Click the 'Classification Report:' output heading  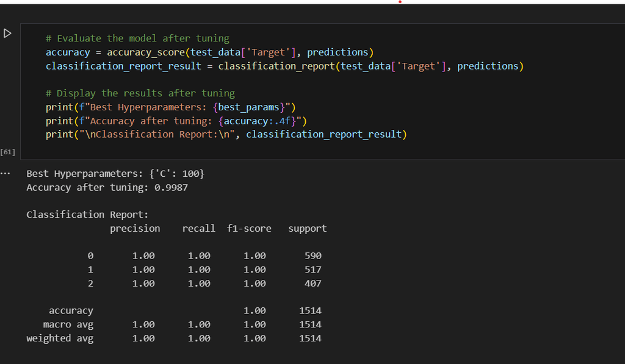click(x=87, y=215)
